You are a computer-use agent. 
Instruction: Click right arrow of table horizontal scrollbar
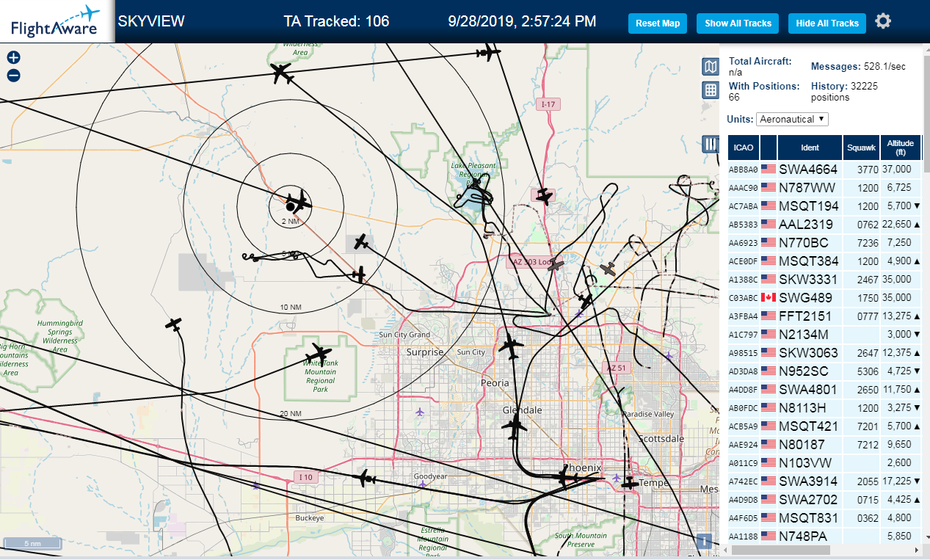tap(916, 549)
